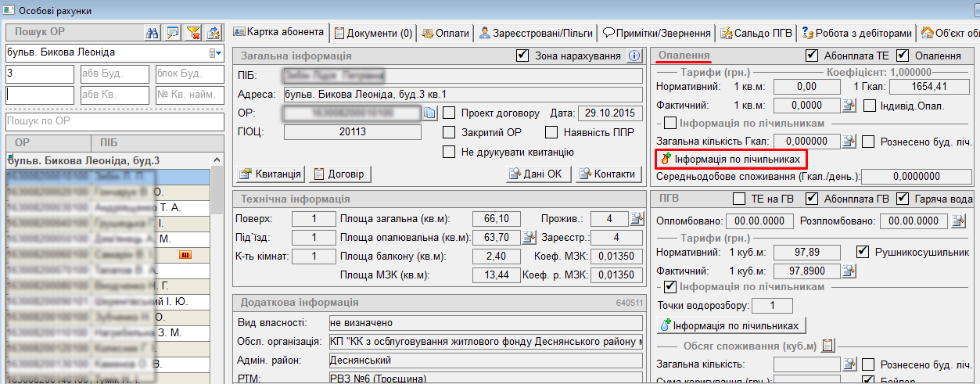
Task: Click the Пошук по ОР input field
Action: [114, 121]
